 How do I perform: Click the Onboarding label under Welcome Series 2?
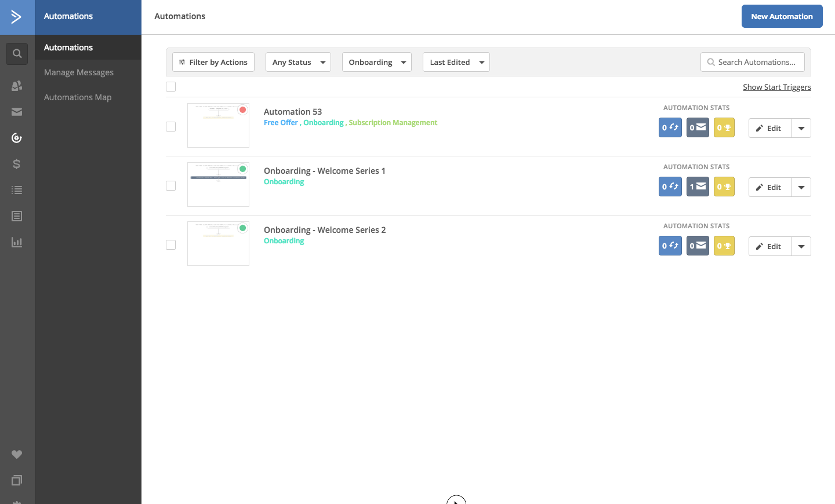284,241
